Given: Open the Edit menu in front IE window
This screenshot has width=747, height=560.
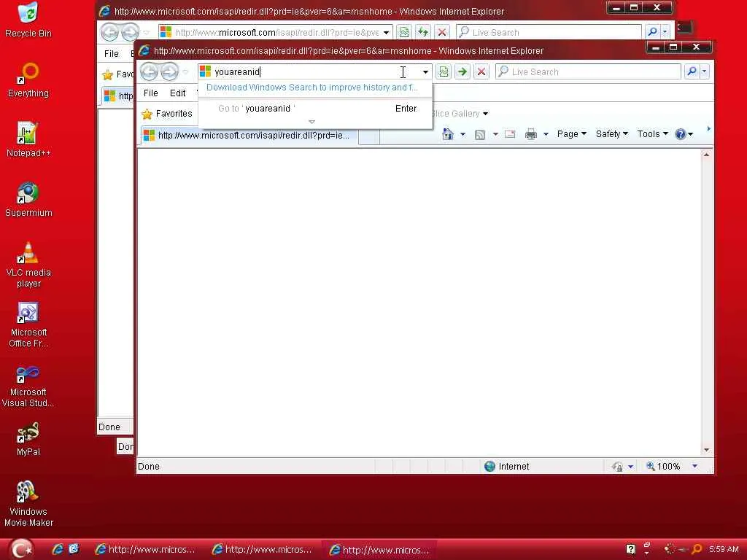Looking at the screenshot, I should [x=178, y=93].
